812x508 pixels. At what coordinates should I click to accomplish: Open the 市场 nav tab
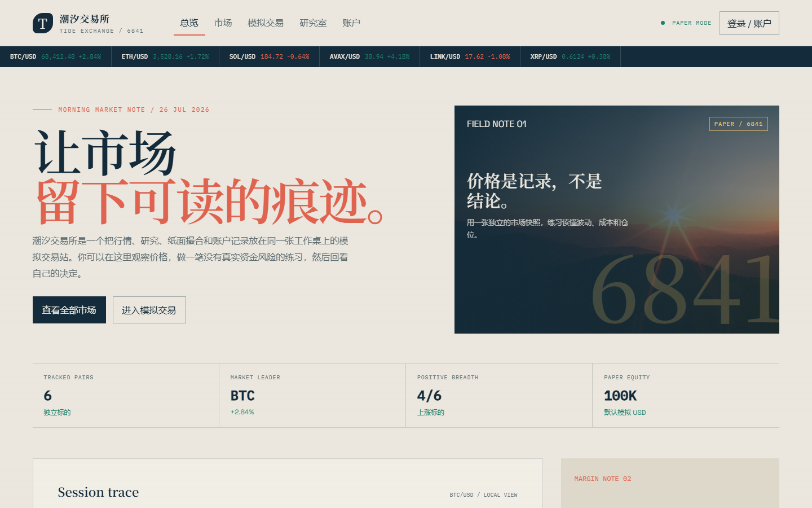pos(223,23)
